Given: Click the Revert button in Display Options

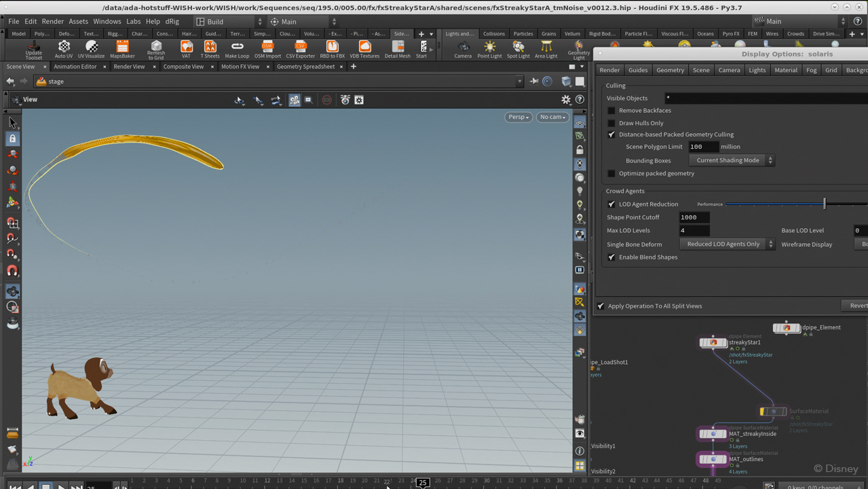Looking at the screenshot, I should (x=855, y=306).
